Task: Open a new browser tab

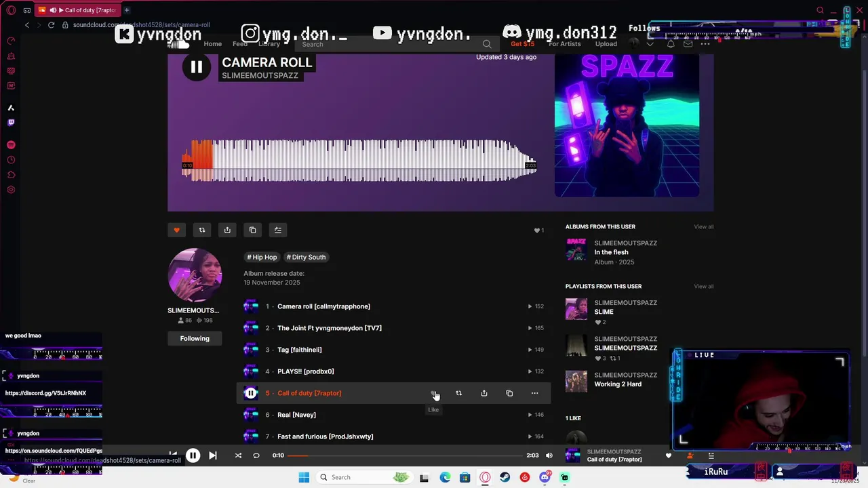Action: tap(127, 10)
